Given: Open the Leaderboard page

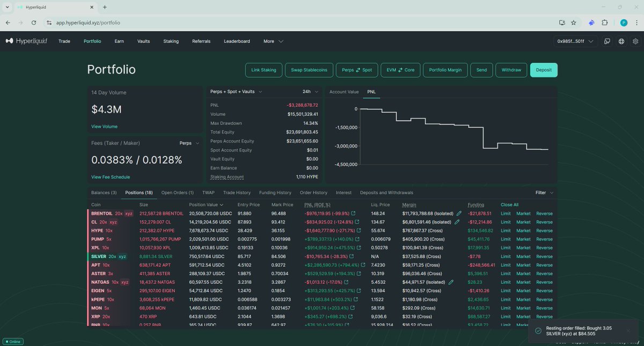Looking at the screenshot, I should point(237,41).
